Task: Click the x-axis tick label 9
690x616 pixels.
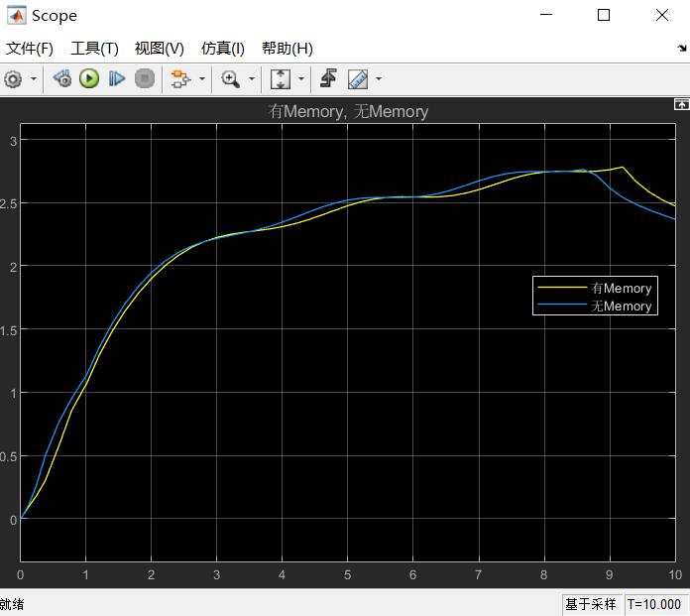Action: [x=609, y=575]
